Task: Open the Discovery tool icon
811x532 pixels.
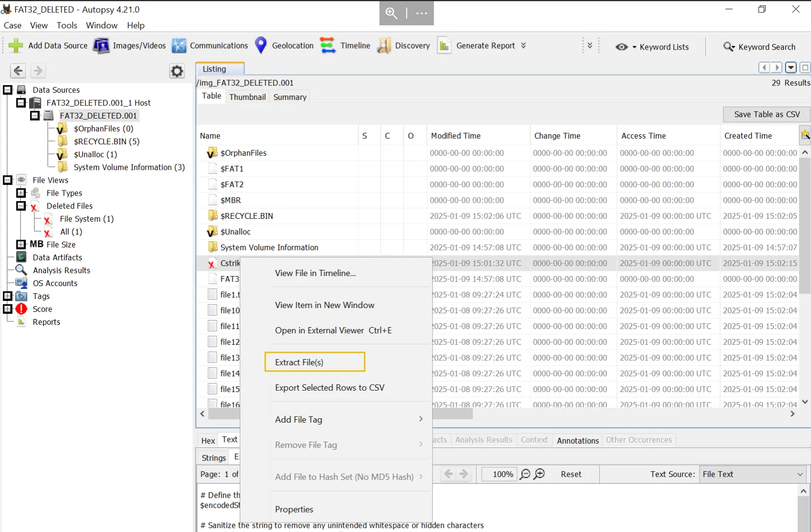Action: pos(384,45)
